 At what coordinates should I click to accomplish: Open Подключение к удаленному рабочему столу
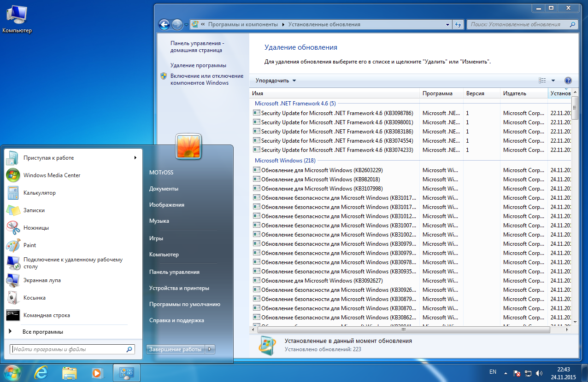72,263
